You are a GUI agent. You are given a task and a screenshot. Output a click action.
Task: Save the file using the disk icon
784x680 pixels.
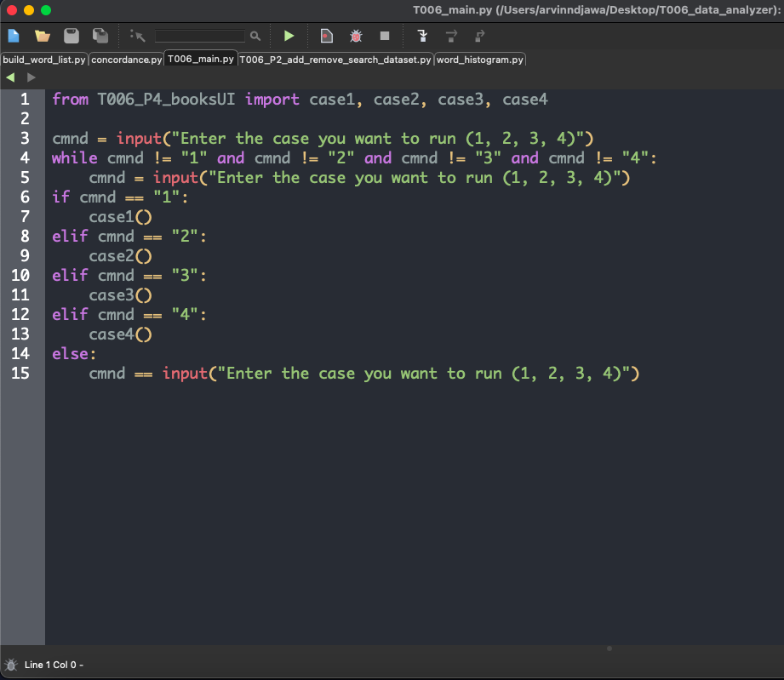coord(72,36)
